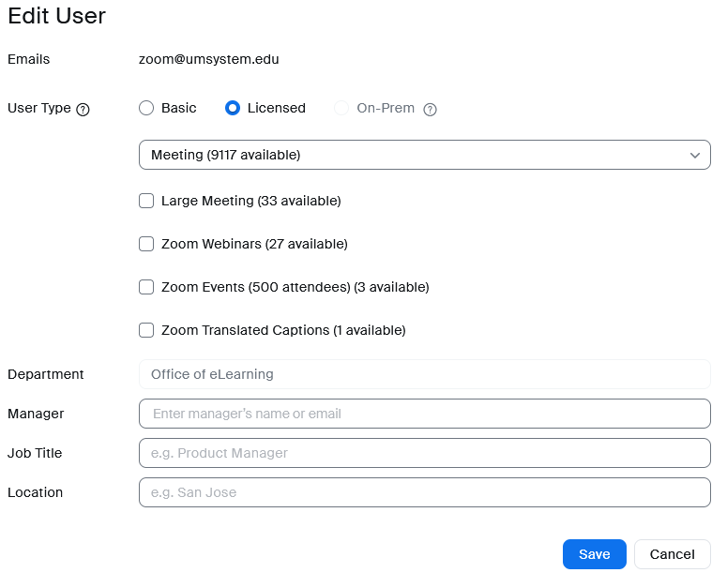The height and width of the screenshot is (588, 727).
Task: Click the Department label
Action: point(45,374)
